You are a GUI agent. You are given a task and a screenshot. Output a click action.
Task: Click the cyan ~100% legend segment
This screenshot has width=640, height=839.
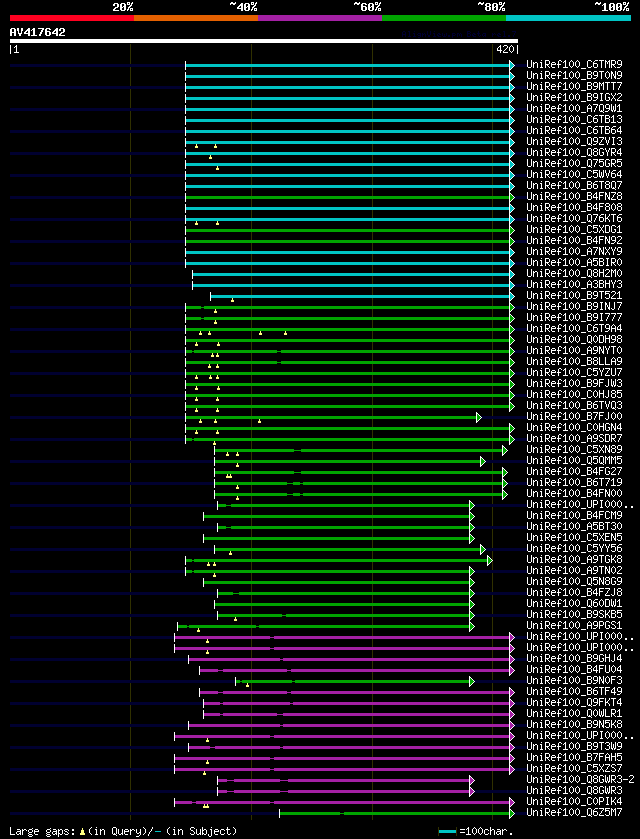[568, 18]
